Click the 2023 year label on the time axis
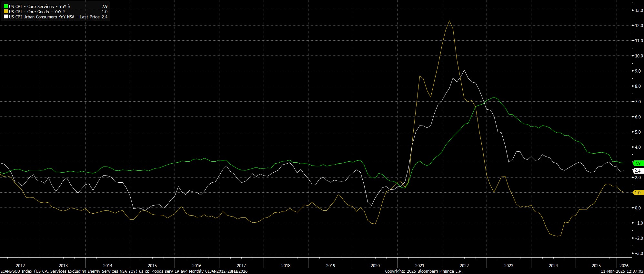The width and height of the screenshot is (644, 274). (508, 266)
